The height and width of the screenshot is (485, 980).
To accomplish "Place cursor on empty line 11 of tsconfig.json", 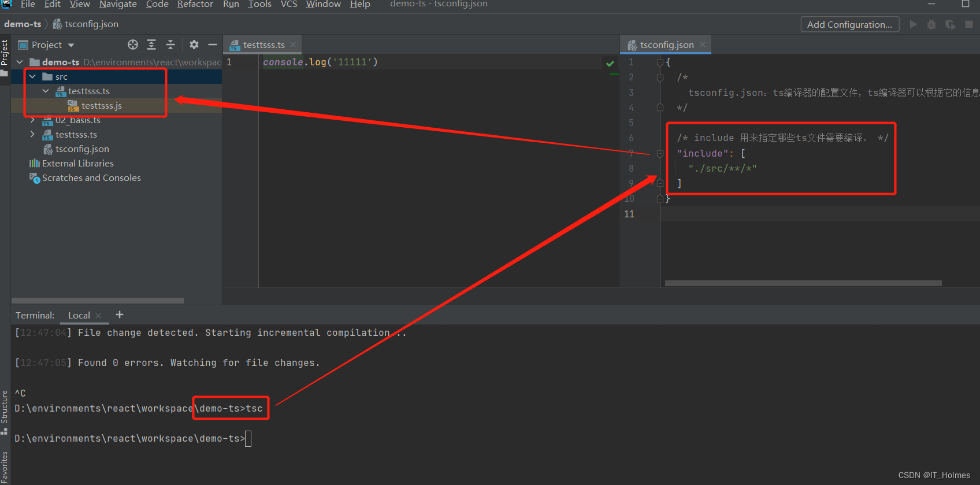I will 819,214.
